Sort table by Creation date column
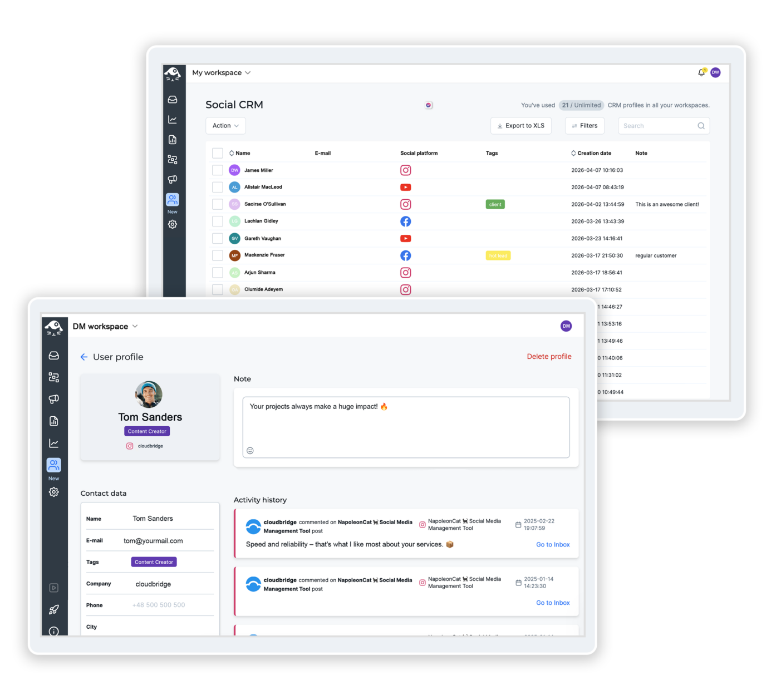Image resolution: width=781 pixels, height=700 pixels. (x=591, y=153)
